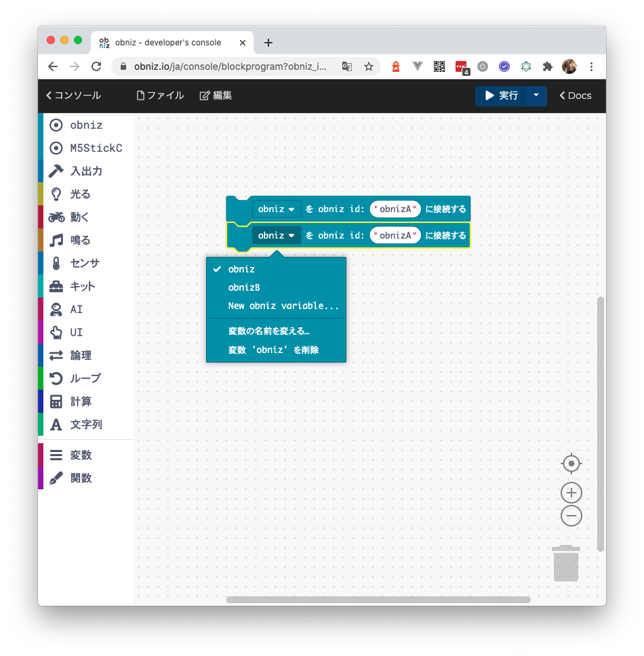Open the UI pointing hand category
644x656 pixels.
[x=86, y=332]
